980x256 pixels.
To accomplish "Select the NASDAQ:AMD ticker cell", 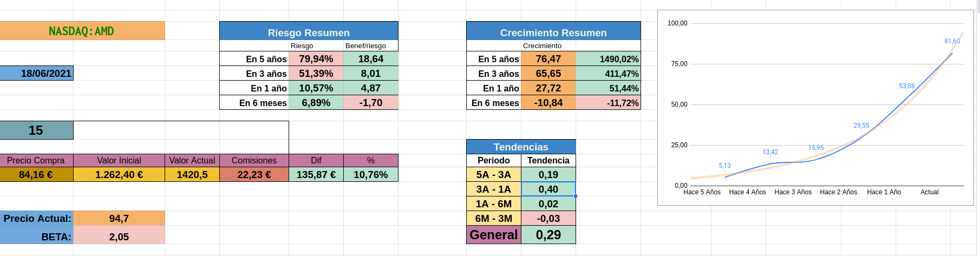I will (x=82, y=31).
